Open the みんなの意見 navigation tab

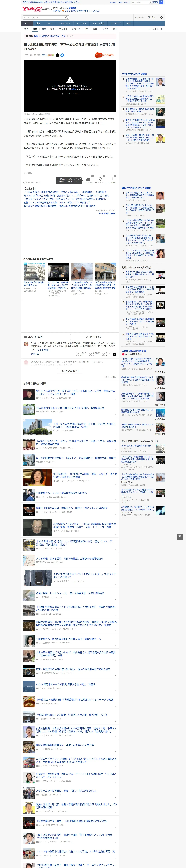(98, 24)
